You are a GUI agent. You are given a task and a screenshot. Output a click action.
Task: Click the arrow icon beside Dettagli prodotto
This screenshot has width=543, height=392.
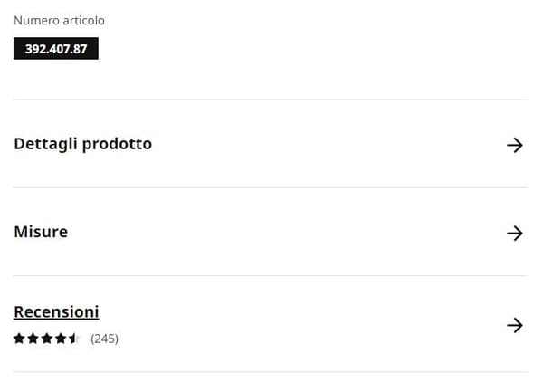pyautogui.click(x=515, y=145)
